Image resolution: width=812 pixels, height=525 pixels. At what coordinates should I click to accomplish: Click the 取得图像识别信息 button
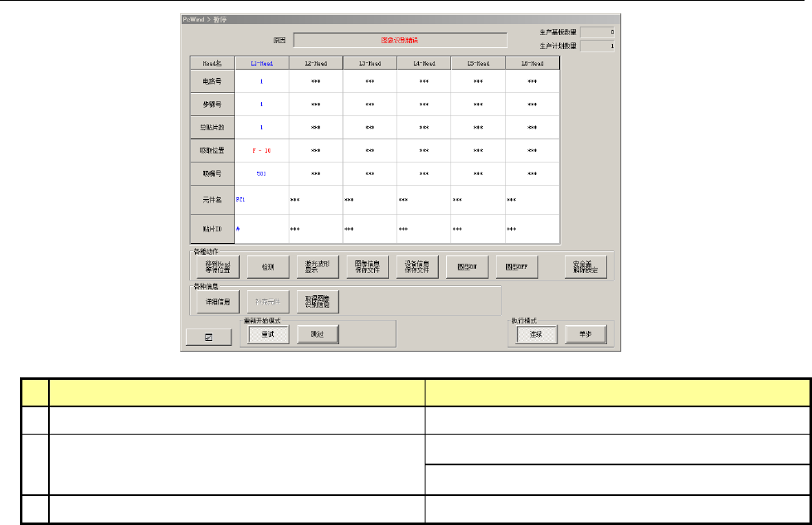[318, 302]
